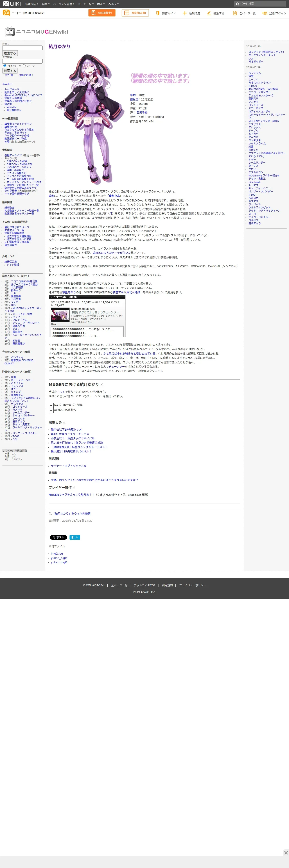Open footer このWikiのTOPへ link
This screenshot has width=289, height=868.
[94, 585]
